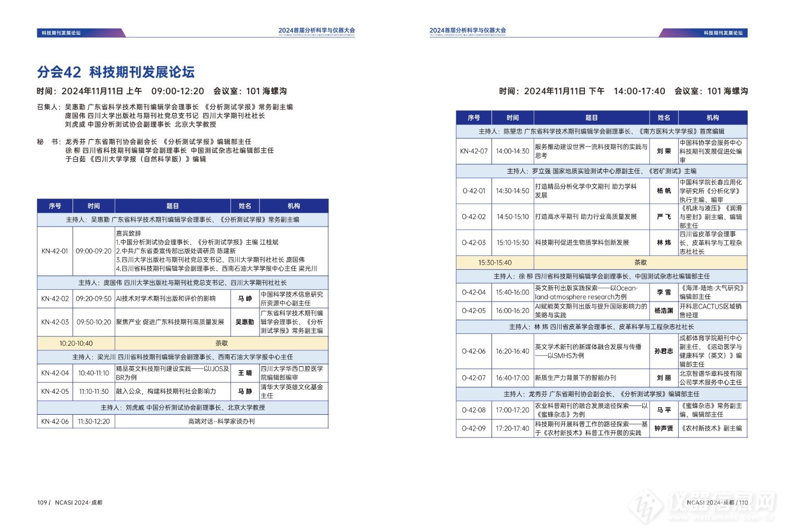Select row code O-42-04
Image resolution: width=785 pixels, height=532 pixels.
[x=474, y=292]
